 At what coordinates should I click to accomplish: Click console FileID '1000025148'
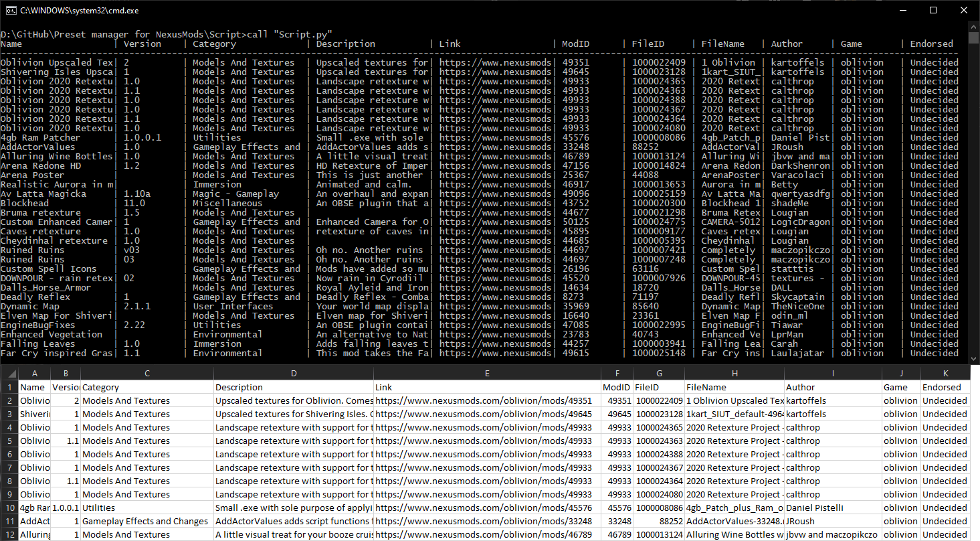point(659,353)
